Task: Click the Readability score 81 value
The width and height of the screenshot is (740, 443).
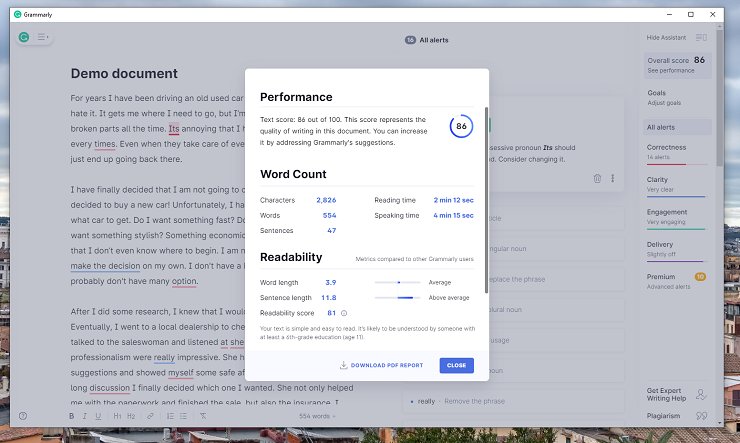Action: [x=332, y=313]
